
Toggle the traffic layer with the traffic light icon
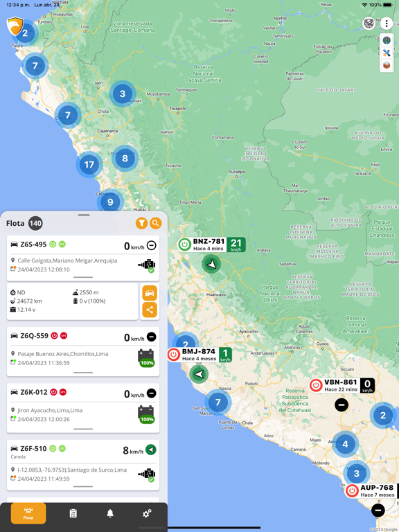pos(387,41)
